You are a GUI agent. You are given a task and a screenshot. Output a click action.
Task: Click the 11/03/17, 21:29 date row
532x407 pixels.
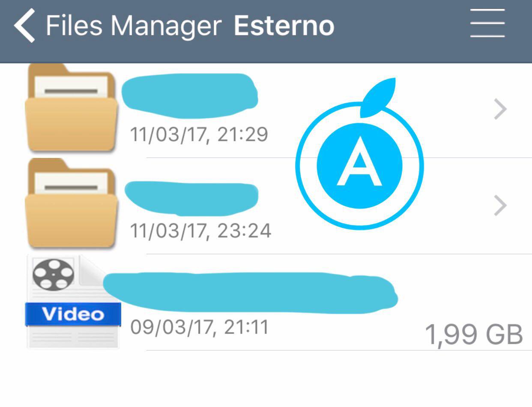point(199,135)
